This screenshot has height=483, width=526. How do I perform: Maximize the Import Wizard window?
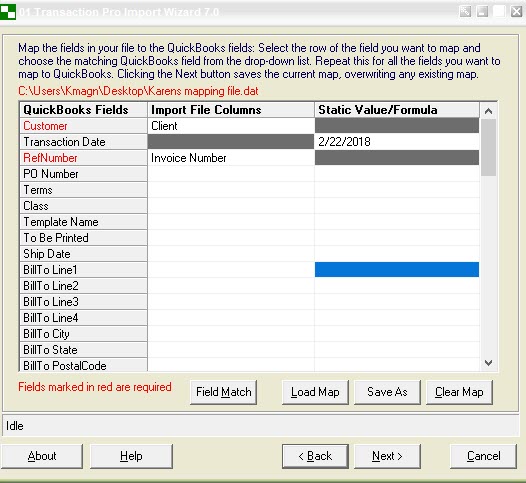[x=499, y=12]
